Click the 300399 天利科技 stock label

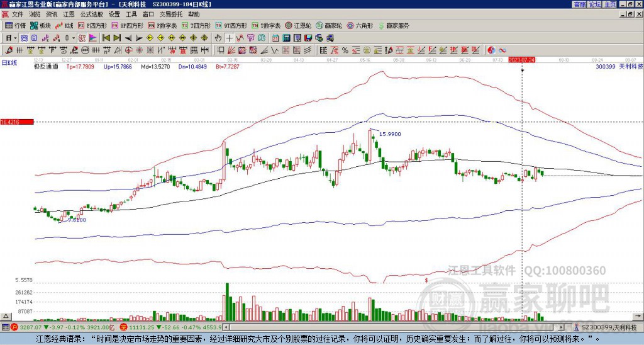coord(619,66)
